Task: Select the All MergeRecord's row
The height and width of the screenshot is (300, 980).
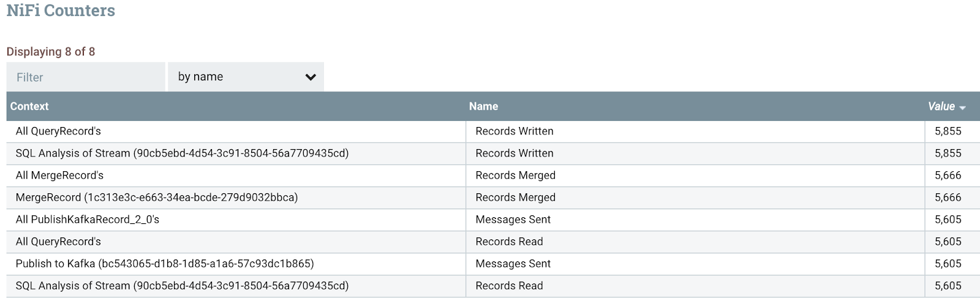Action: coord(59,175)
